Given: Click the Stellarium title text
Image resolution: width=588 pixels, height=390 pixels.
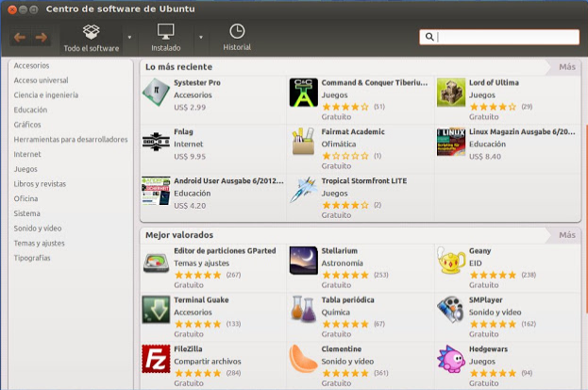Looking at the screenshot, I should click(x=340, y=251).
